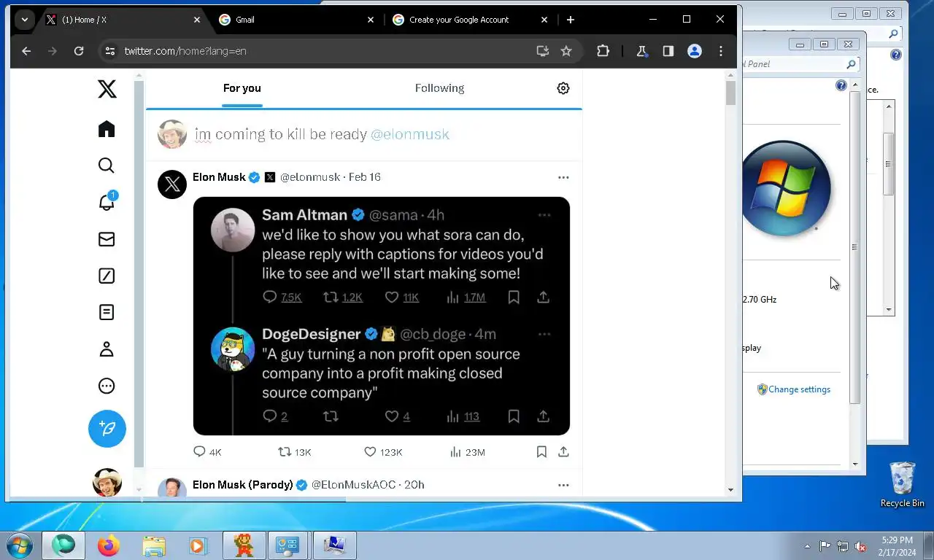Open Chrome three-dot menu
Viewport: 934px width, 560px height.
click(x=721, y=51)
